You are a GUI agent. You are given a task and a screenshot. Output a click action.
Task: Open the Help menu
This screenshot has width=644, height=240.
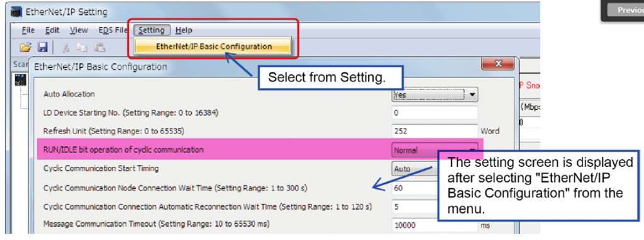pos(184,30)
